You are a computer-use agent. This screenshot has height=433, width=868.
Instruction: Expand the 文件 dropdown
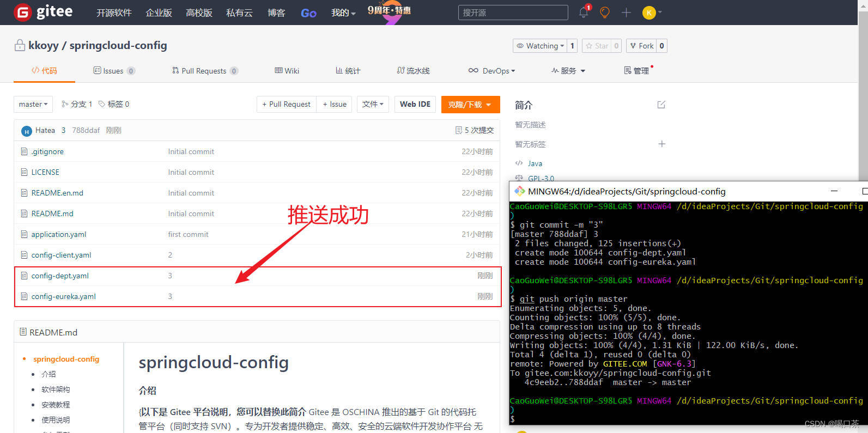[373, 104]
